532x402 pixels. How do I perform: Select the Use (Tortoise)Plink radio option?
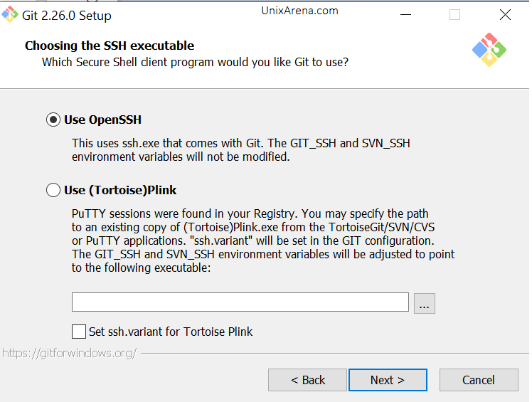(x=53, y=190)
